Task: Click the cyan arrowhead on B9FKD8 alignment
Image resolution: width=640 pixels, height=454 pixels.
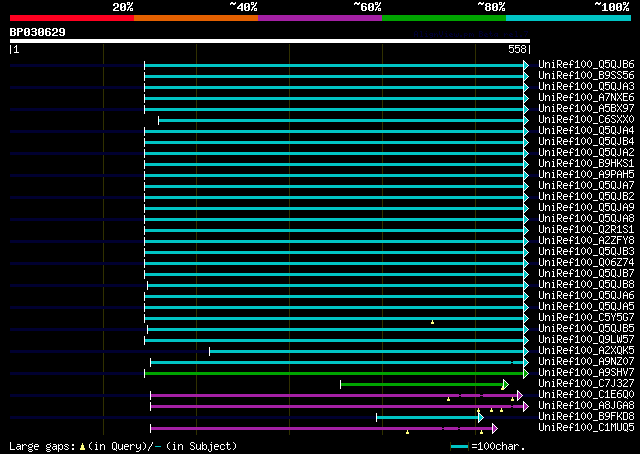Action: tap(481, 417)
